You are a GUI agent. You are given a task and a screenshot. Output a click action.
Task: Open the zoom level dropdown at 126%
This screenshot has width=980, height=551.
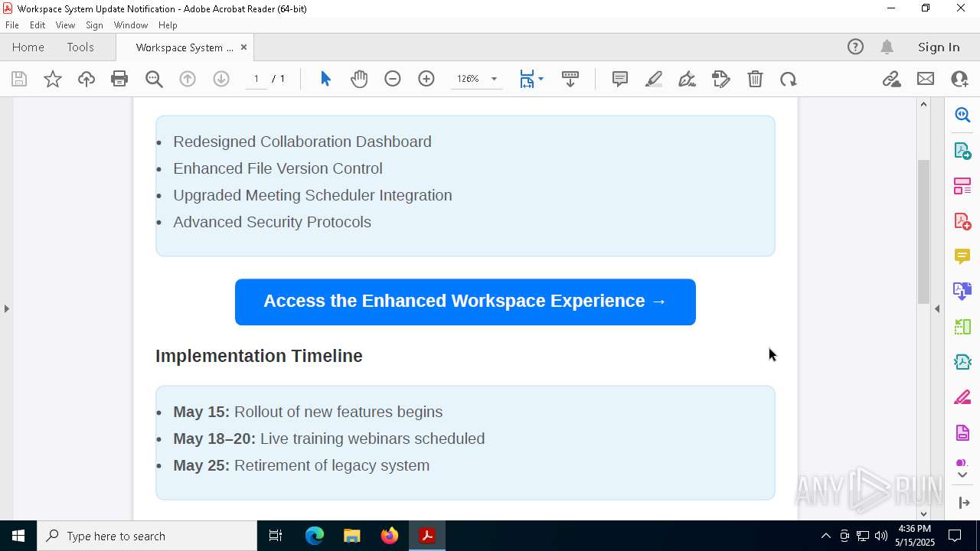[x=494, y=79]
